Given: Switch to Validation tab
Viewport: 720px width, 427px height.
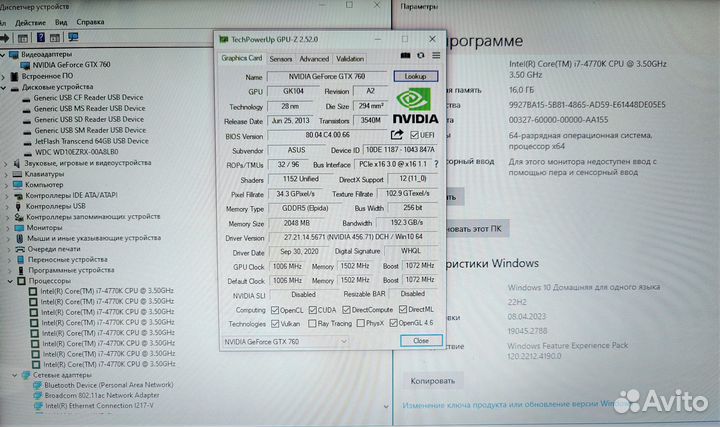Looking at the screenshot, I should [x=350, y=59].
